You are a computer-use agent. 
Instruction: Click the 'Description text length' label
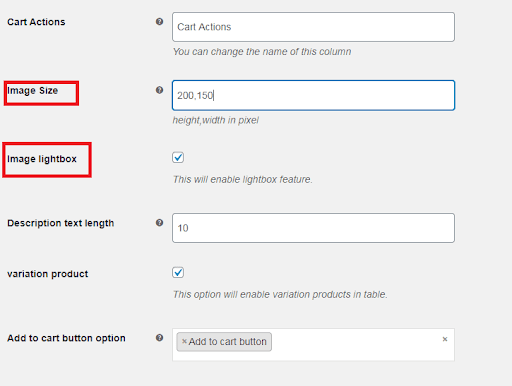(61, 223)
